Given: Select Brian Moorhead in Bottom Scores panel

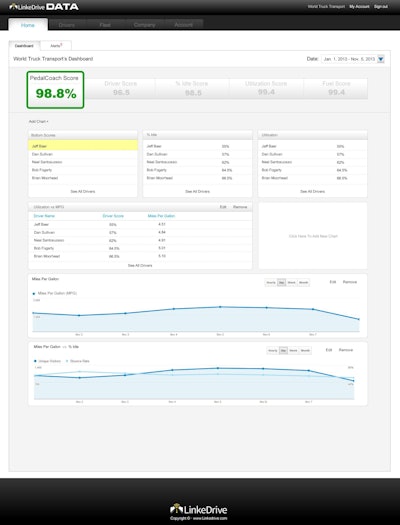Looking at the screenshot, I should (45, 178).
